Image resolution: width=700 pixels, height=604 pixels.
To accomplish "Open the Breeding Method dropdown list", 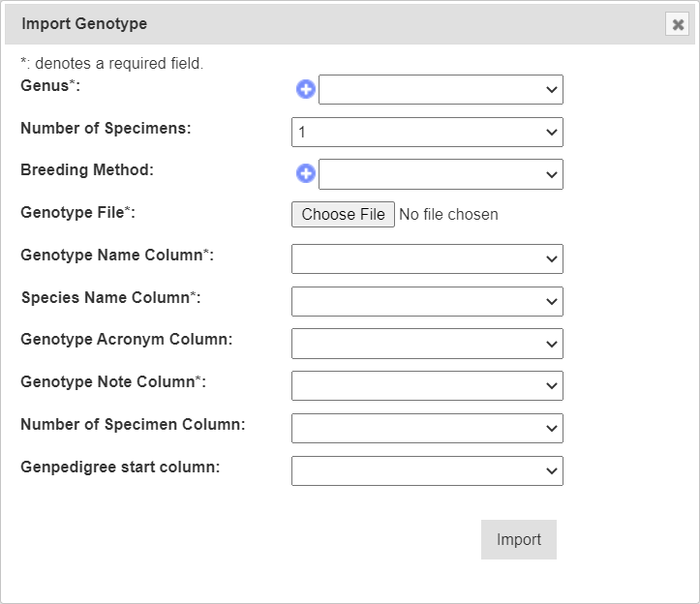I will pos(441,174).
